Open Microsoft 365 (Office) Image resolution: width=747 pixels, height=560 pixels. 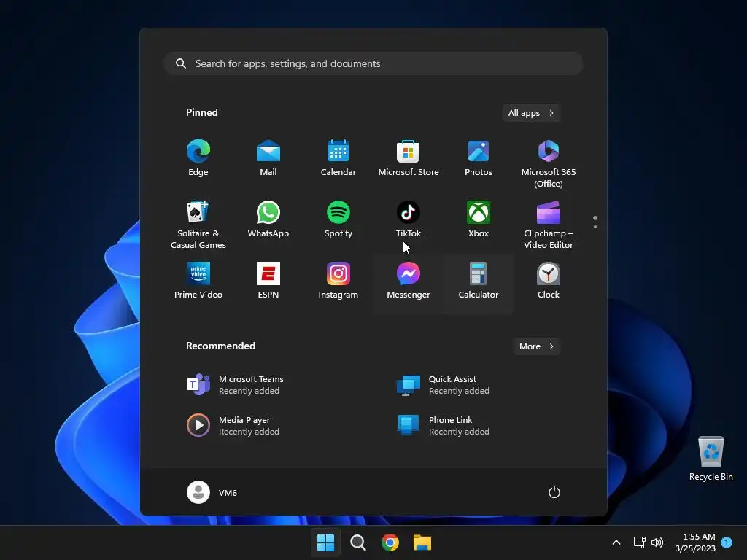click(x=549, y=163)
